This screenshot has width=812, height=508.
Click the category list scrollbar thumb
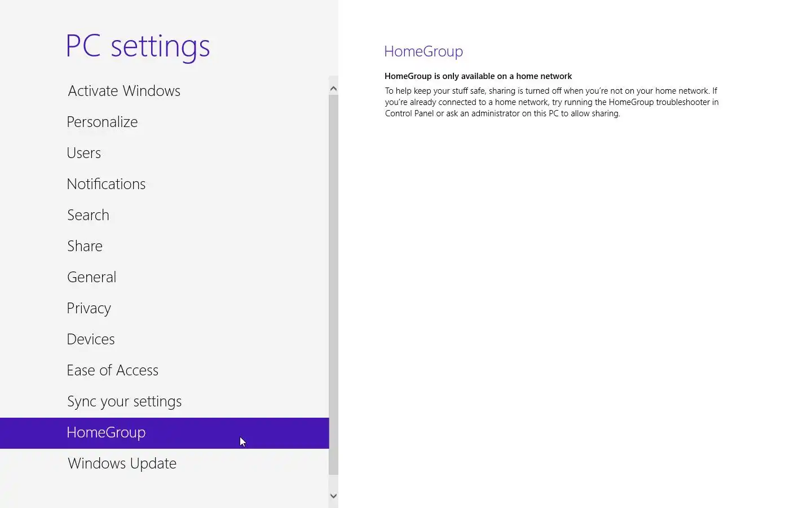pos(333,285)
